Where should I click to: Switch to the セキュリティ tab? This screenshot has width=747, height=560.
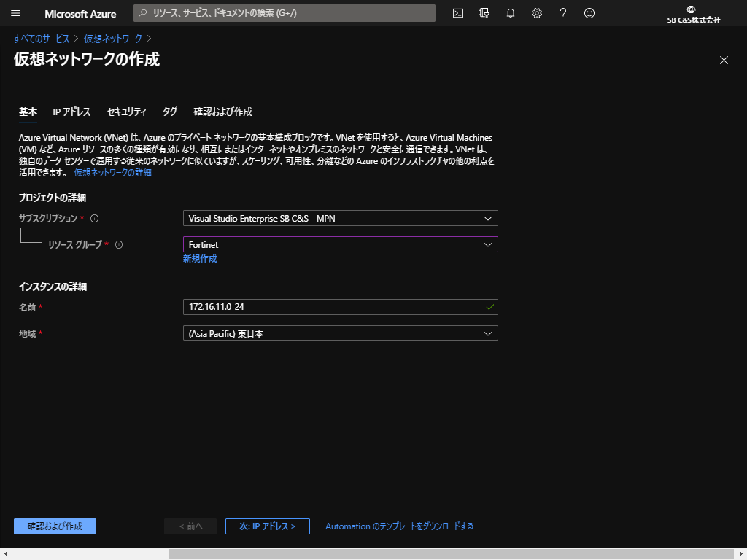pos(127,112)
